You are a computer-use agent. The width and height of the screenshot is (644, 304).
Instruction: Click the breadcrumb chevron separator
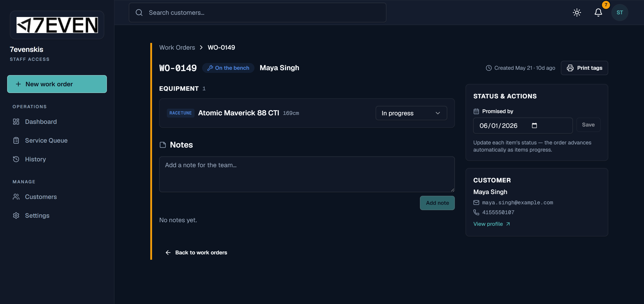(x=201, y=47)
